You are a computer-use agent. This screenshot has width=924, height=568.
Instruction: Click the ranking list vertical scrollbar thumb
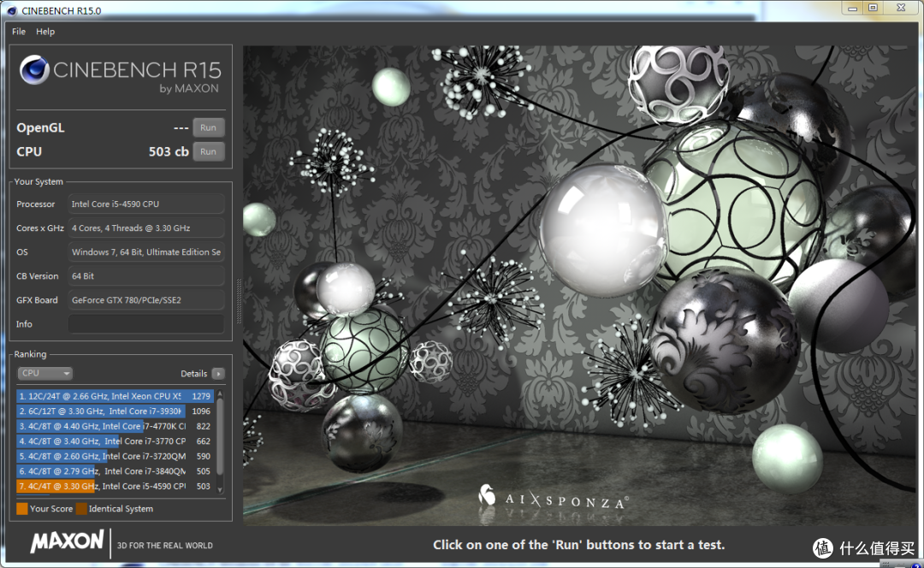pos(221,436)
